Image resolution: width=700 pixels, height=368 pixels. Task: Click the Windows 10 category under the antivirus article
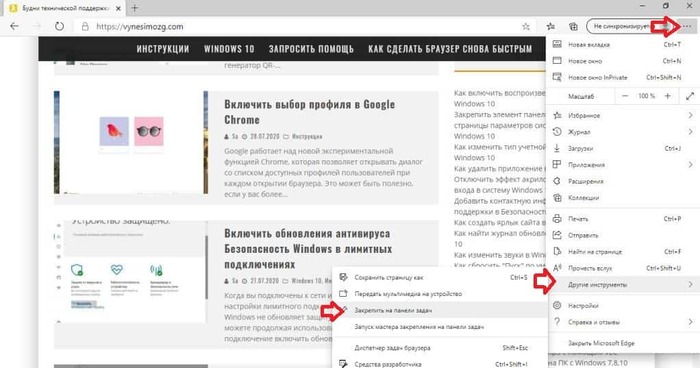[x=306, y=281]
